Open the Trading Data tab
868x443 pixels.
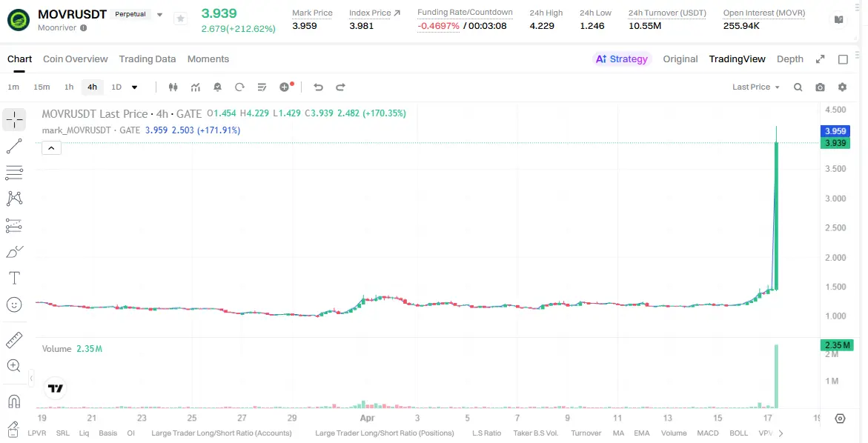coord(148,59)
